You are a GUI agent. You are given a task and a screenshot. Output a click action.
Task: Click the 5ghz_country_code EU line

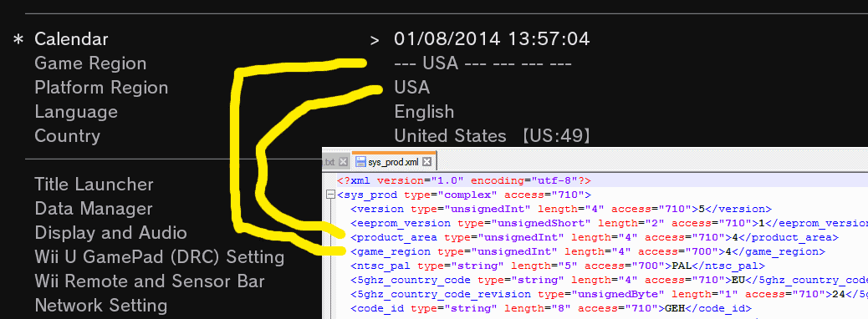click(x=609, y=281)
